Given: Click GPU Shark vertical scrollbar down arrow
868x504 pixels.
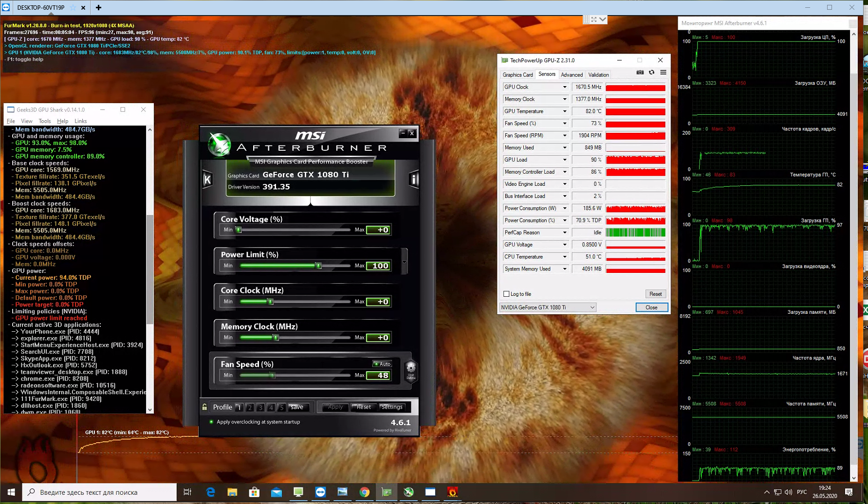Looking at the screenshot, I should [150, 410].
